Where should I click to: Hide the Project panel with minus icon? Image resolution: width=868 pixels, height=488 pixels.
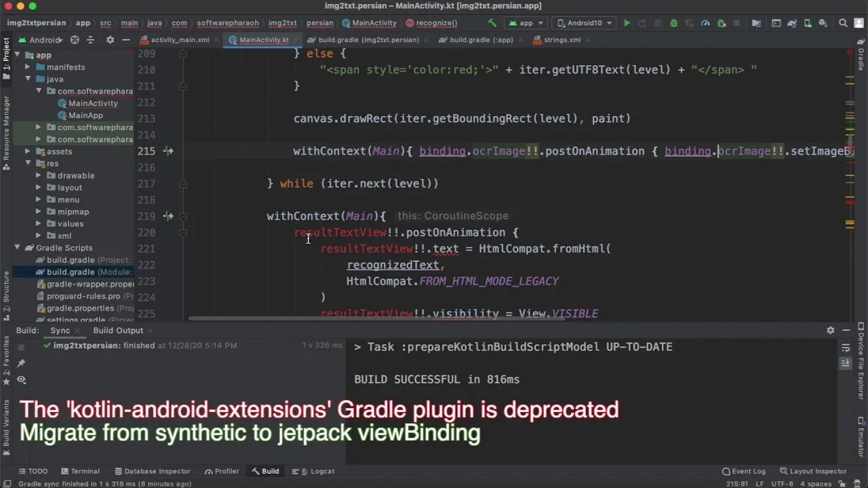pos(126,40)
